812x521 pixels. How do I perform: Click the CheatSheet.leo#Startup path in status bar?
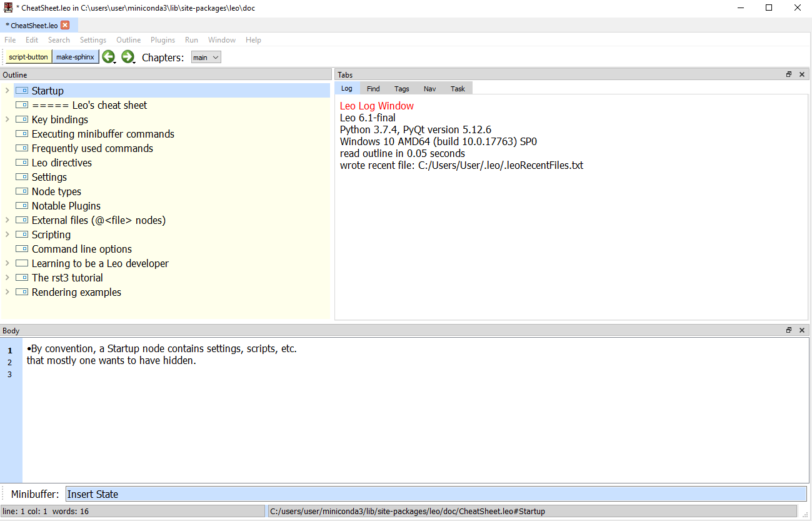[408, 512]
